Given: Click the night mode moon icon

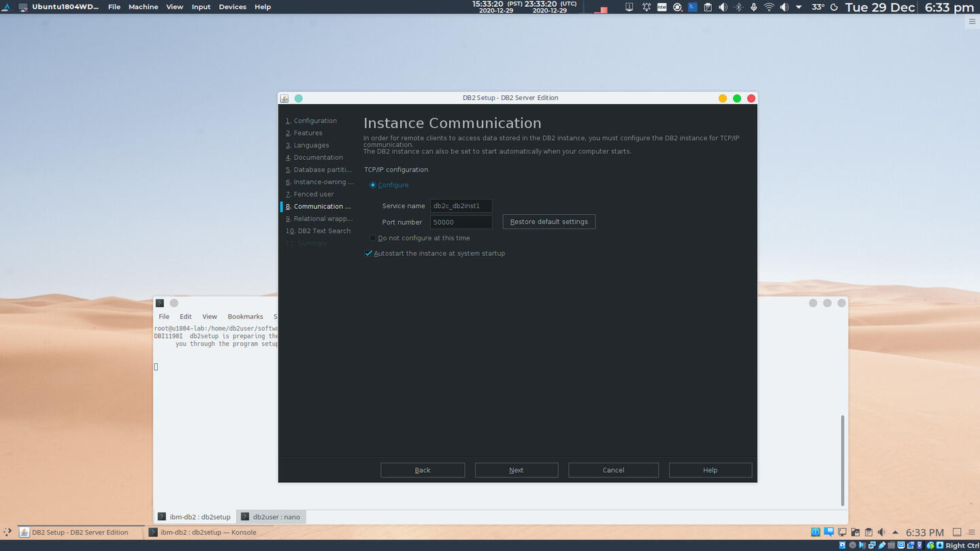Looking at the screenshot, I should click(x=834, y=7).
